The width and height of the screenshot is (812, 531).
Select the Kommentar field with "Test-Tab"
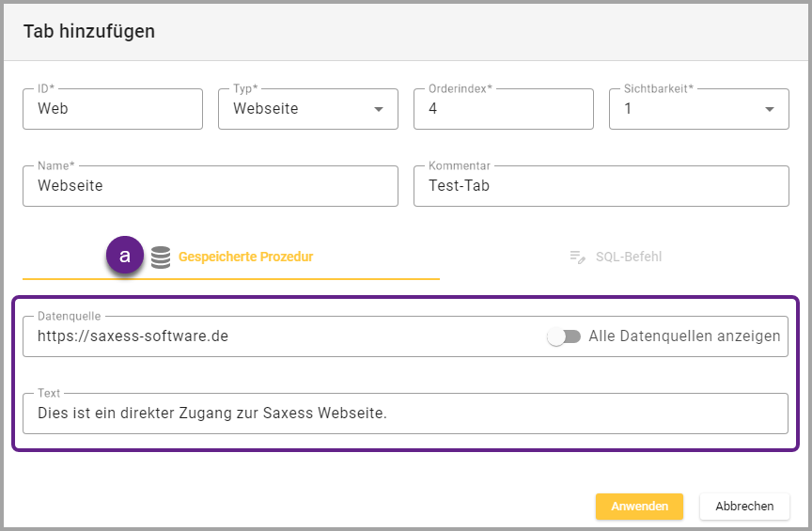601,186
